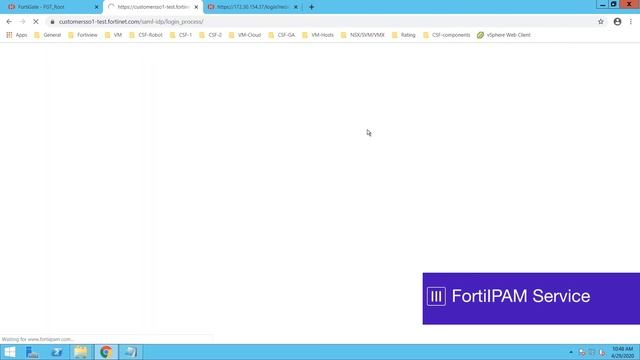640x360 pixels.
Task: Open the Chrome three-dot menu
Action: point(631,22)
